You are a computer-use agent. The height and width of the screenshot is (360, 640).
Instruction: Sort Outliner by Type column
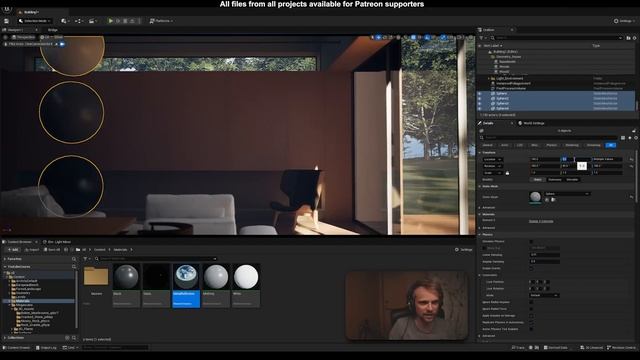click(x=596, y=46)
